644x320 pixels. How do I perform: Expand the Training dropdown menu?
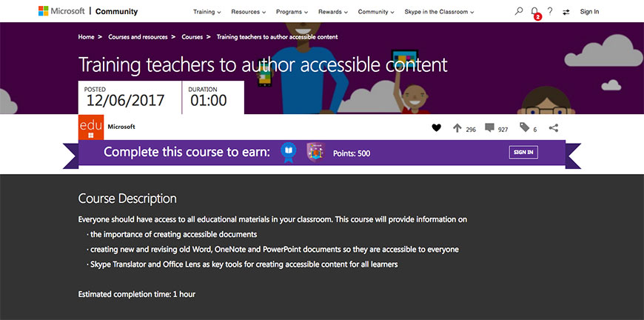[x=207, y=12]
